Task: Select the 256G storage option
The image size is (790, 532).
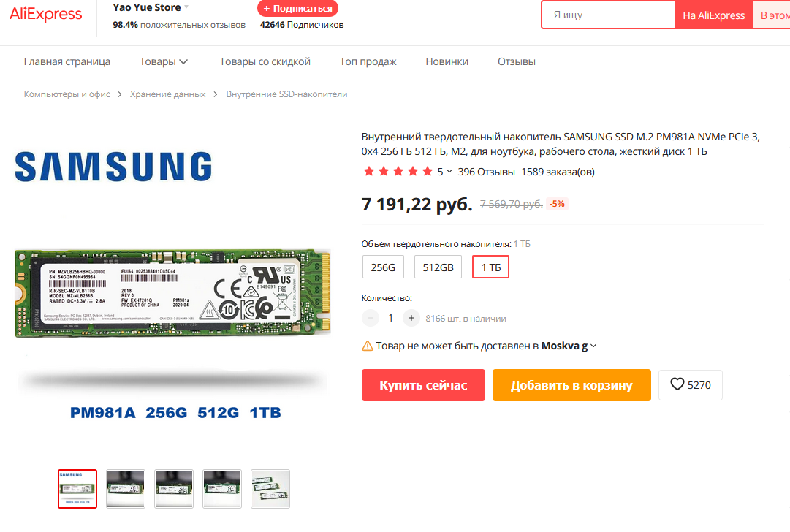Action: pos(383,267)
